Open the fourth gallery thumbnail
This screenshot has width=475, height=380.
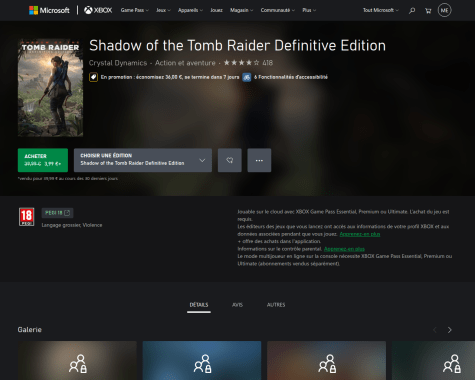pos(433,361)
